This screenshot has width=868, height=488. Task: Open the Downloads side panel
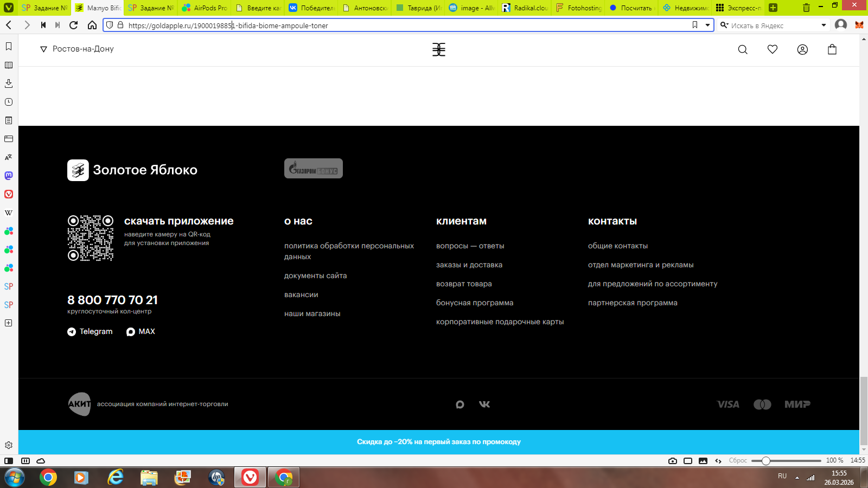click(9, 84)
